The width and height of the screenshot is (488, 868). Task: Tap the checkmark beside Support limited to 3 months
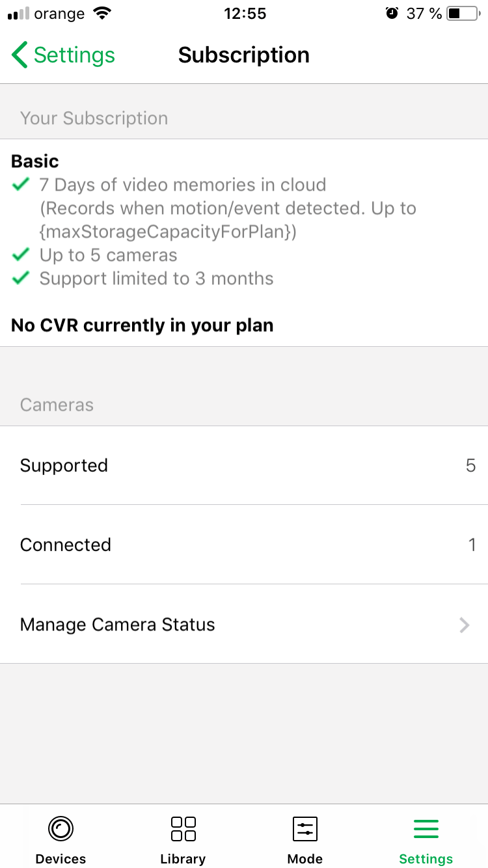(21, 278)
